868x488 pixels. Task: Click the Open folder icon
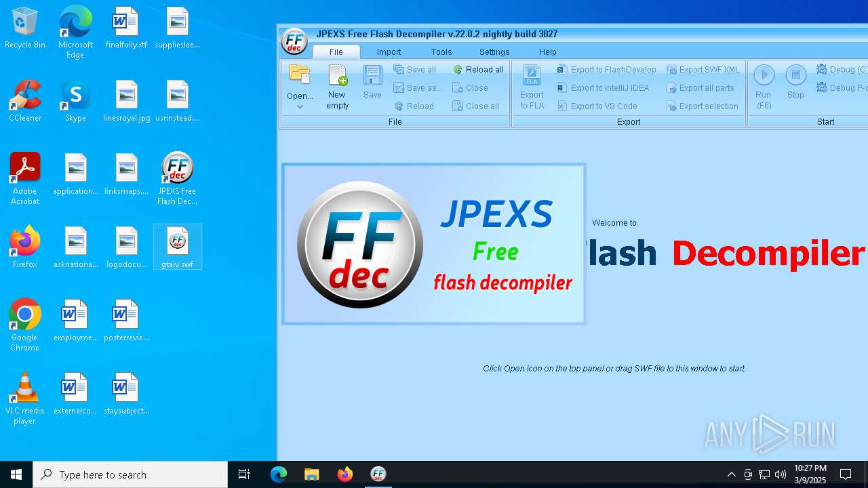(300, 76)
